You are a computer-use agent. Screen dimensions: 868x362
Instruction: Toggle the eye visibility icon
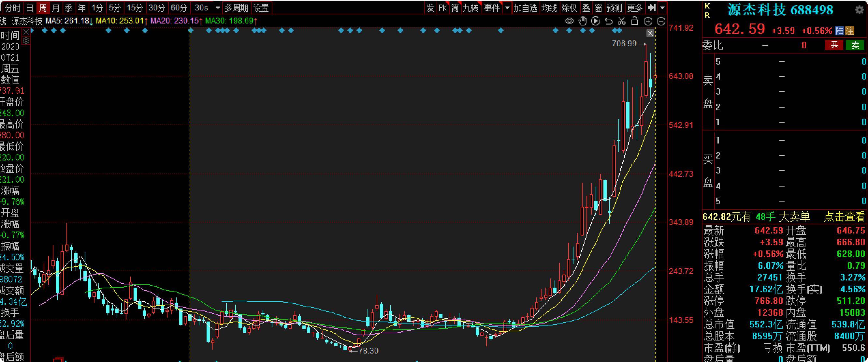pyautogui.click(x=569, y=21)
